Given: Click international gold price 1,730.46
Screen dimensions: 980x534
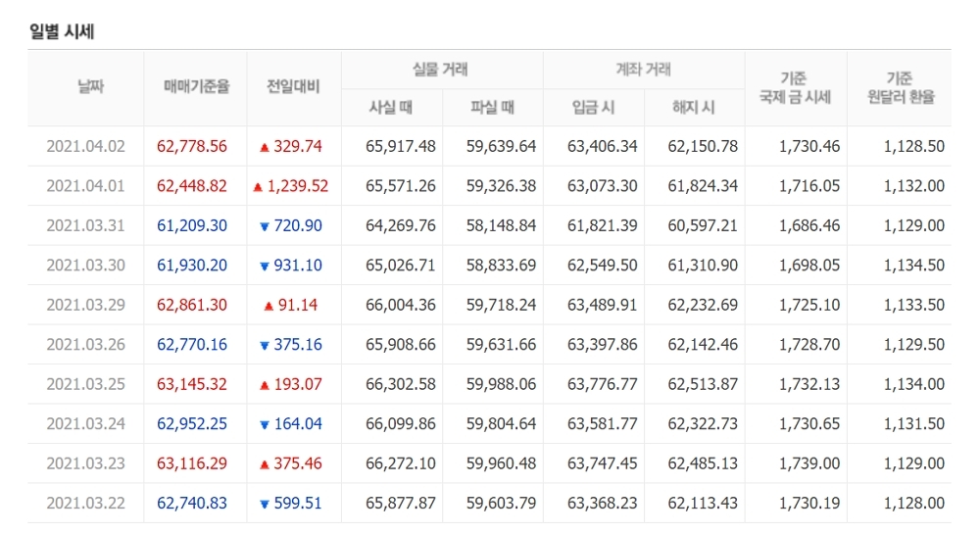Looking at the screenshot, I should (809, 146).
